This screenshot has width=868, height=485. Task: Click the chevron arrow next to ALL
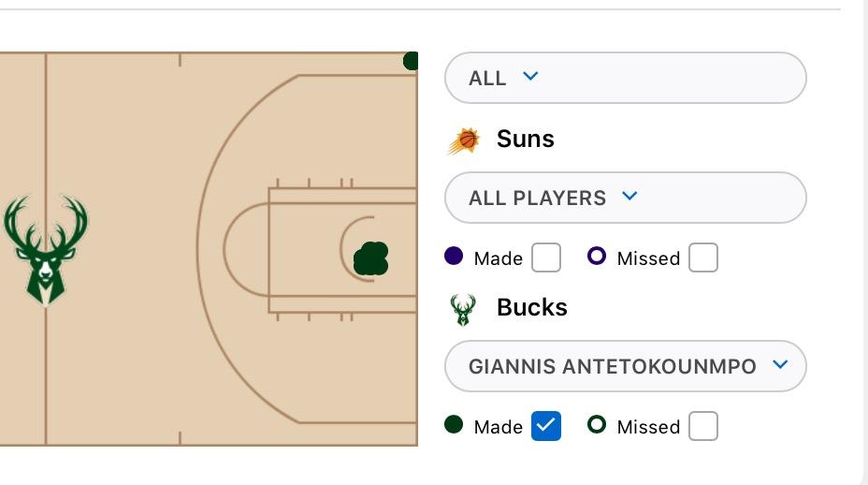[530, 77]
